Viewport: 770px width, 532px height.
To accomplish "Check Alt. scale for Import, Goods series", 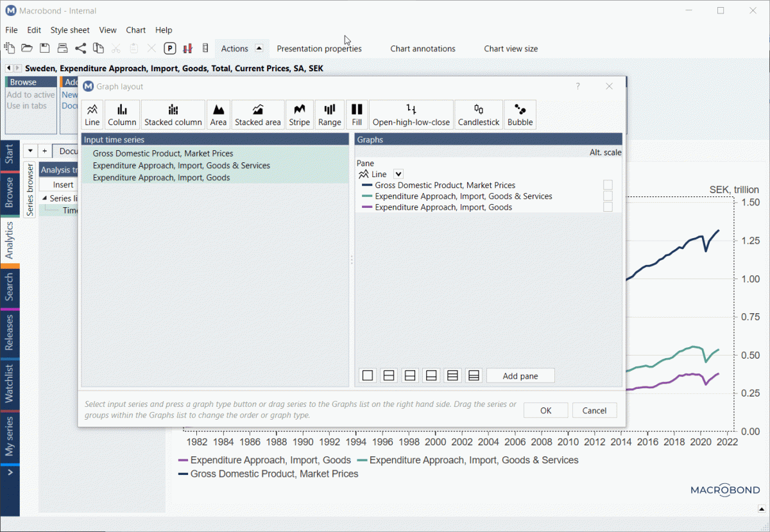I will 608,207.
